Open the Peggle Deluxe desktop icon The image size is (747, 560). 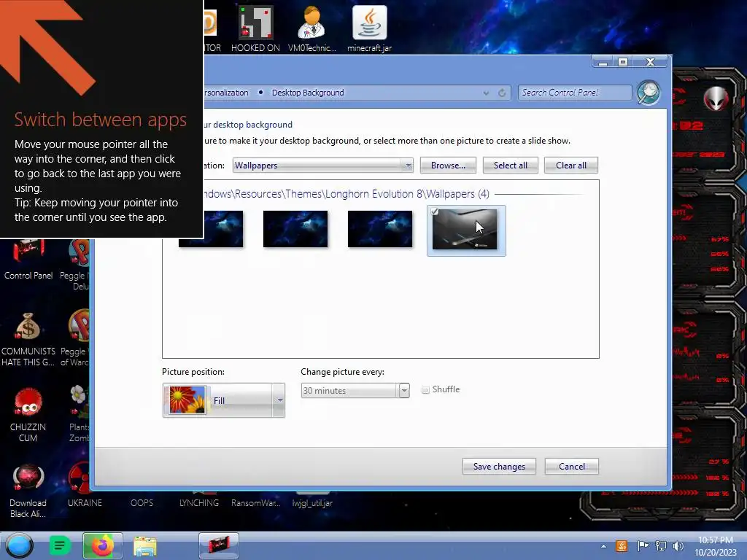pyautogui.click(x=75, y=264)
